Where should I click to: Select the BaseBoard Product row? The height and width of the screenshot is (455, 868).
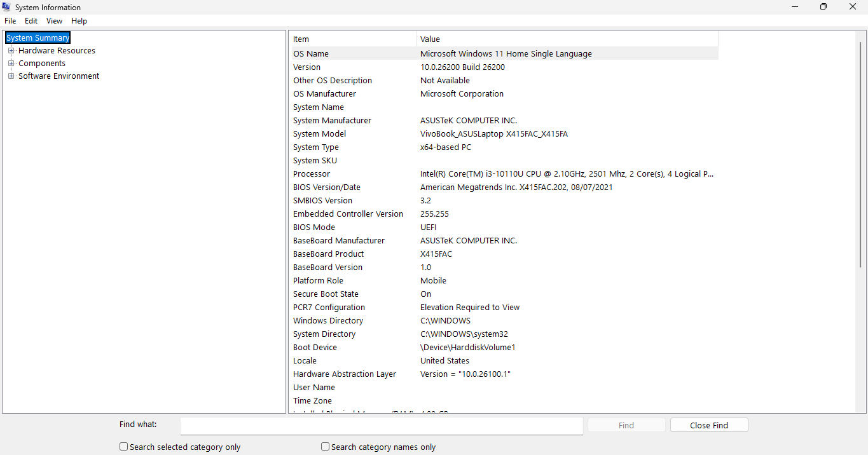(x=505, y=254)
